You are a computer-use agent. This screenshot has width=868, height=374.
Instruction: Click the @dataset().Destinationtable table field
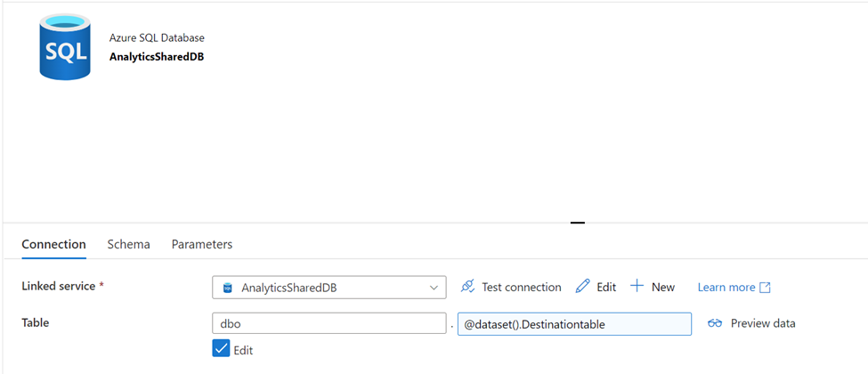(574, 324)
